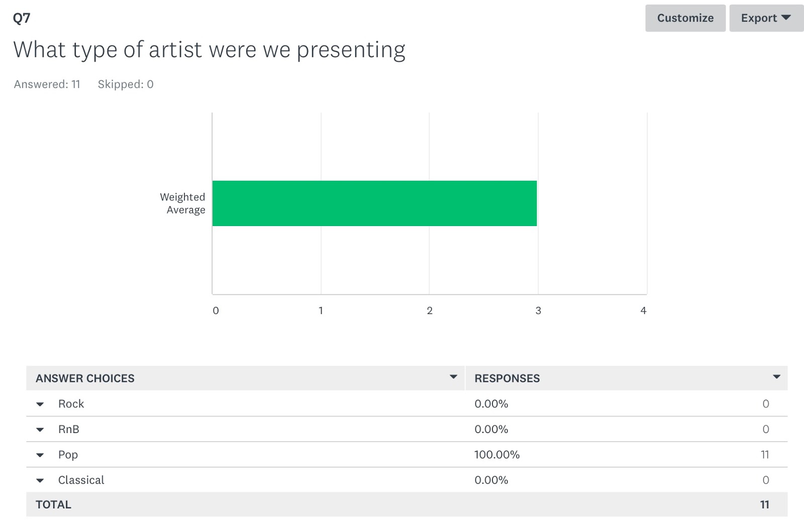Expand the Classical answer row arrow
Viewport: 804px width, 532px height.
(40, 480)
